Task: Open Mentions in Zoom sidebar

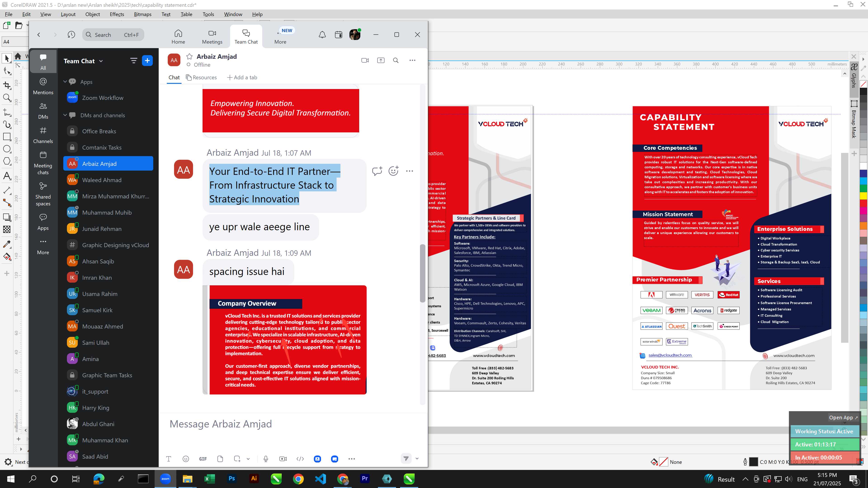Action: [x=43, y=86]
